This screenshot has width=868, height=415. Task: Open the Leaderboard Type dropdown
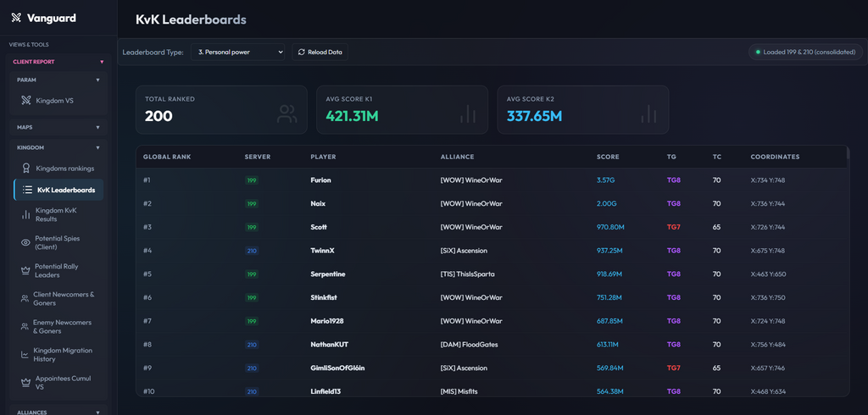(x=237, y=52)
